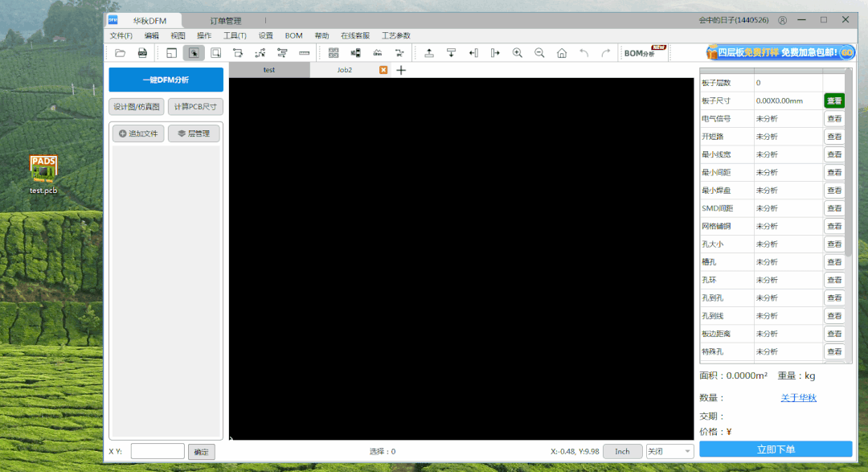Click the trace filter toolbar icon
This screenshot has width=868, height=472.
(282, 53)
